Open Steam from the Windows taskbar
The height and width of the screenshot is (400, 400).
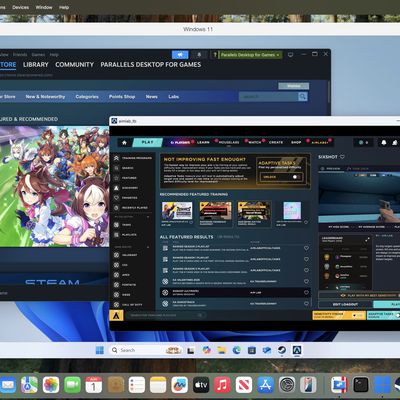tap(282, 350)
